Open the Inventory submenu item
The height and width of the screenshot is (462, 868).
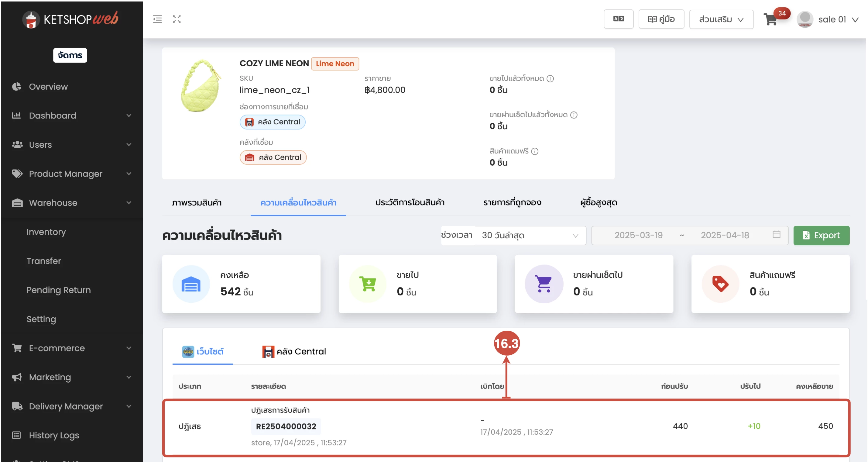46,232
